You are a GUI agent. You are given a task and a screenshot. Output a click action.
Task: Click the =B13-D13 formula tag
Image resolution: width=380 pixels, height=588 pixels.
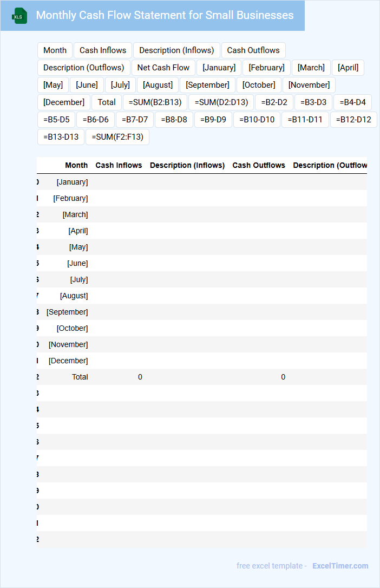tap(61, 136)
